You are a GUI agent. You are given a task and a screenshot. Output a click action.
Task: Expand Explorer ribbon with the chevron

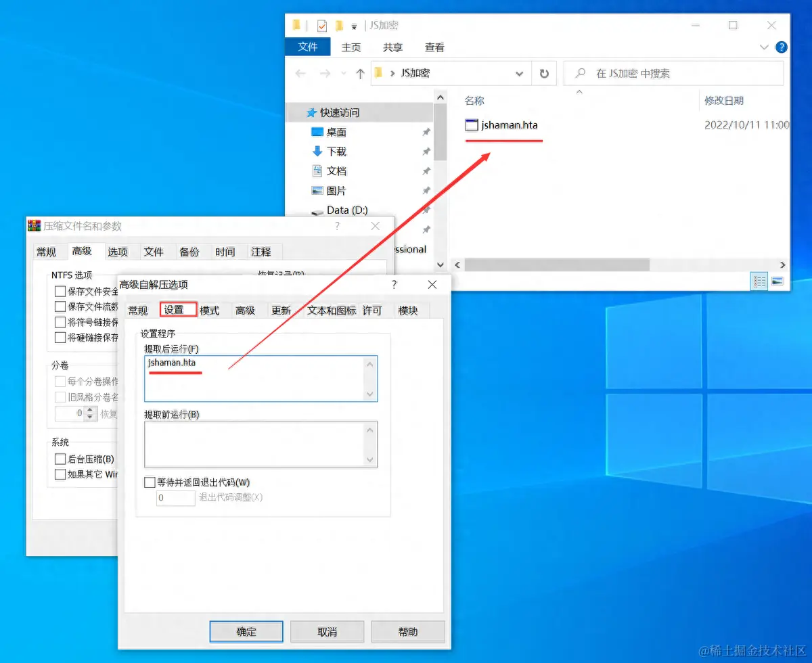coord(764,47)
